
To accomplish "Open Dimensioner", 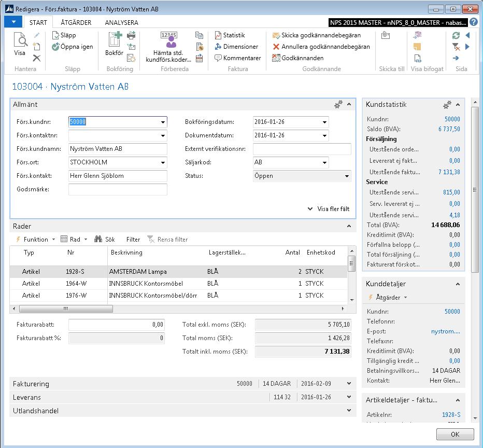I will [236, 47].
